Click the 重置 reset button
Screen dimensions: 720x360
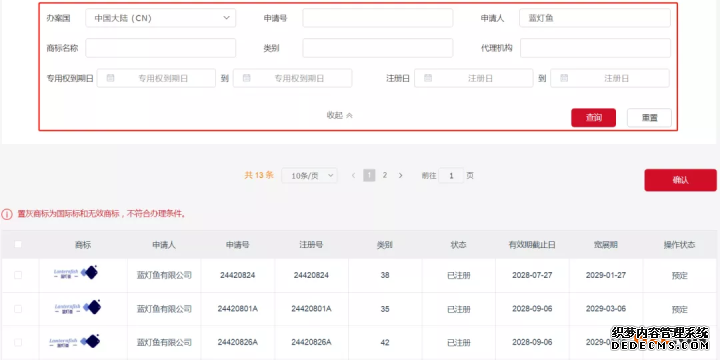point(649,118)
